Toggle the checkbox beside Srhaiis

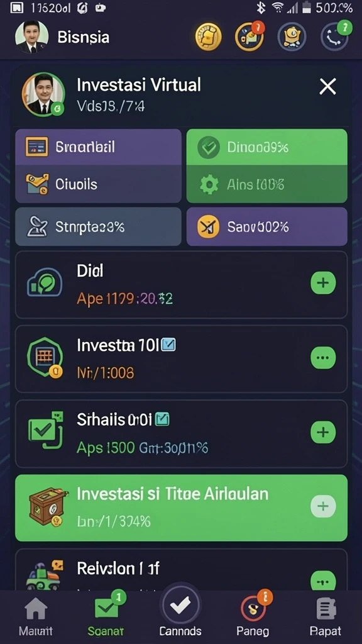click(163, 419)
